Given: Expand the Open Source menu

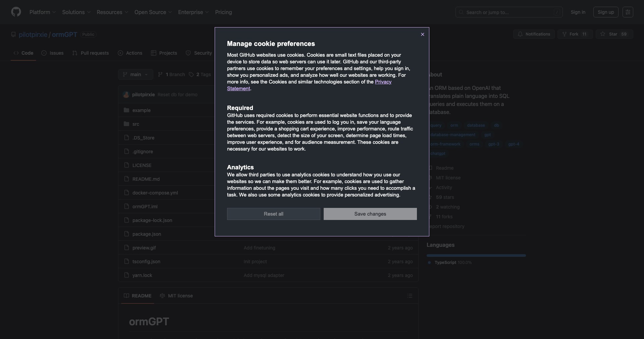Looking at the screenshot, I should click(153, 12).
